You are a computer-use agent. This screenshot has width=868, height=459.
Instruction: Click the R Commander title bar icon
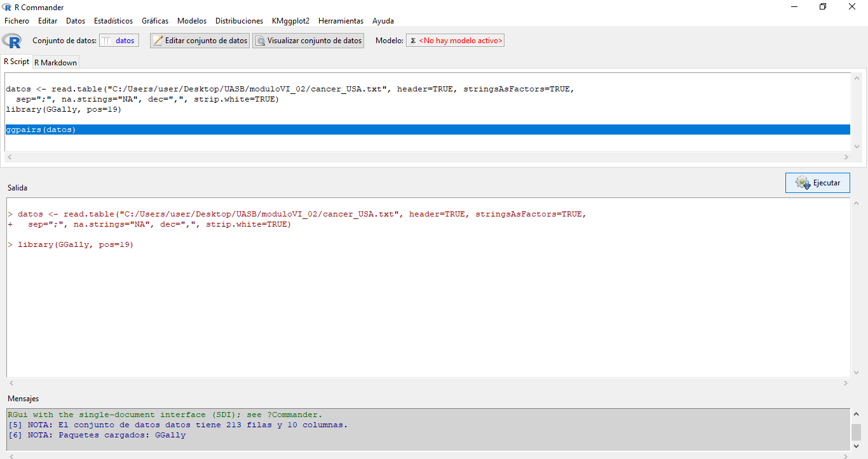tap(7, 7)
